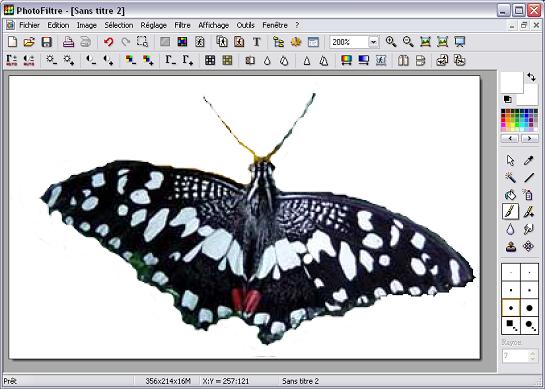545x389 pixels.
Task: Show next palette colors arrow
Action: (529, 138)
